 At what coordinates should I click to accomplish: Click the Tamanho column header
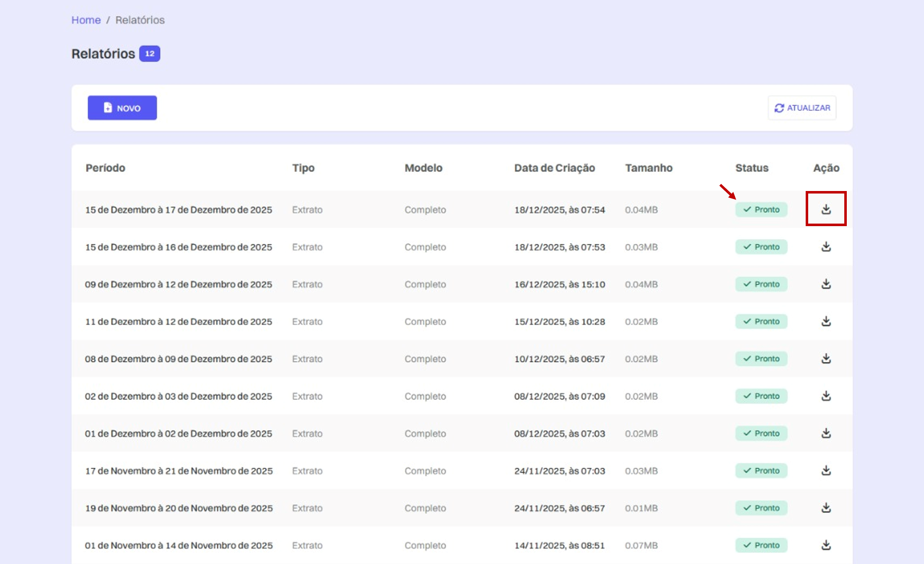[648, 168]
